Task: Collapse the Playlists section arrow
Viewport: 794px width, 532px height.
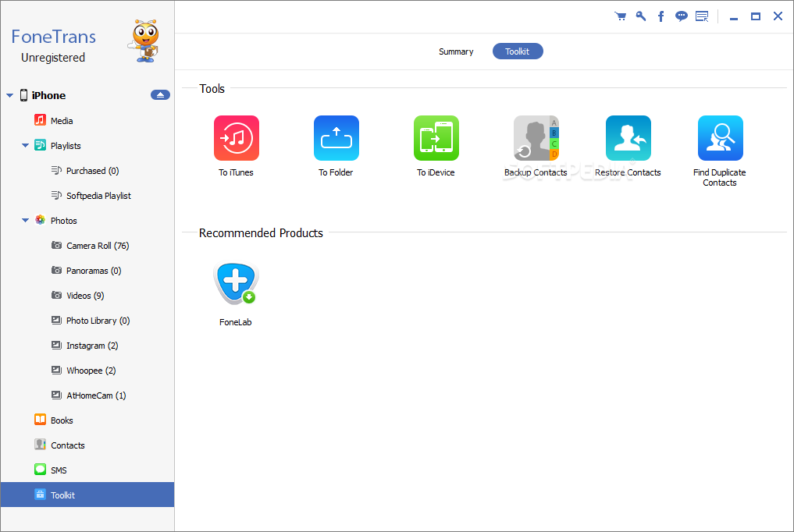Action: [25, 146]
